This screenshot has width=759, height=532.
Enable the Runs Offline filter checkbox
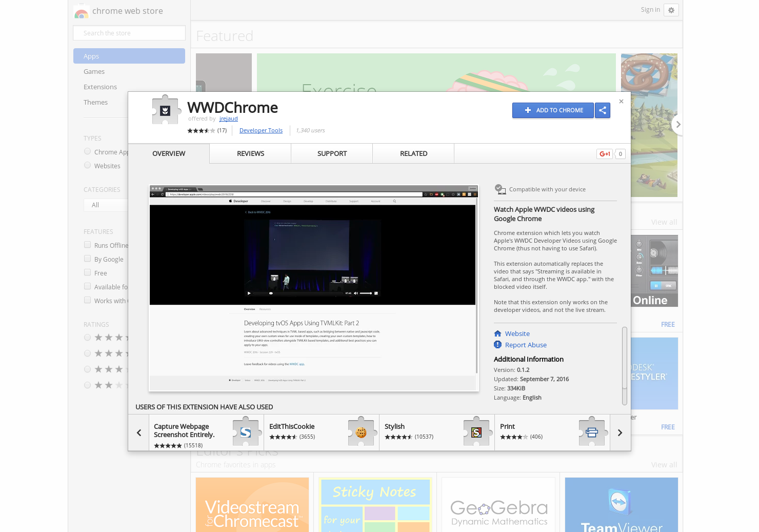[x=88, y=245]
